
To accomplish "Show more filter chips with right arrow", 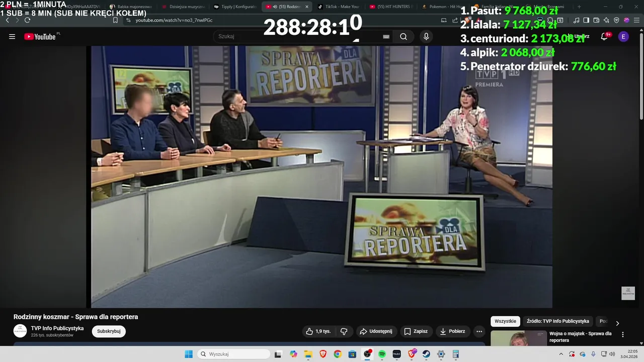I will [617, 323].
